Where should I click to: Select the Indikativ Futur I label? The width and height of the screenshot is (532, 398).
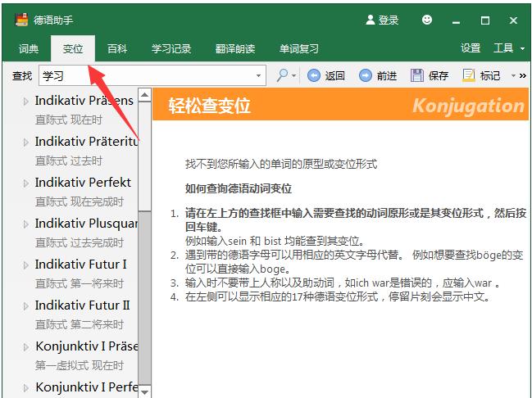pyautogui.click(x=81, y=264)
